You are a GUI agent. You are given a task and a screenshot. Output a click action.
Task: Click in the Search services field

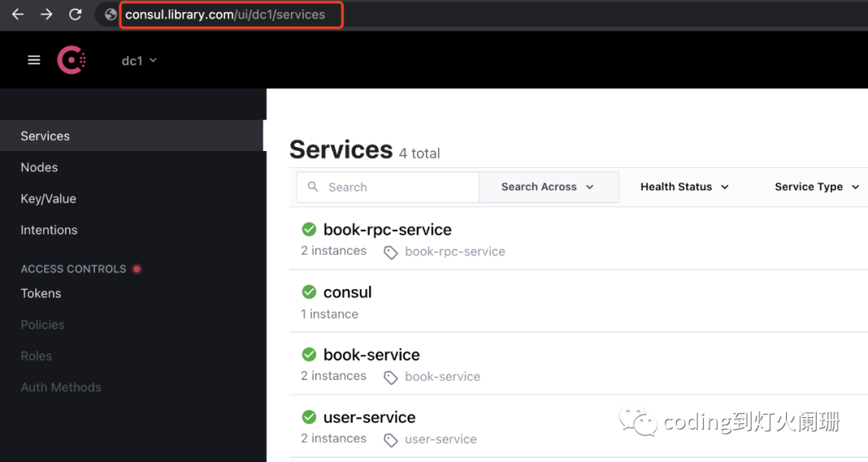tap(388, 187)
